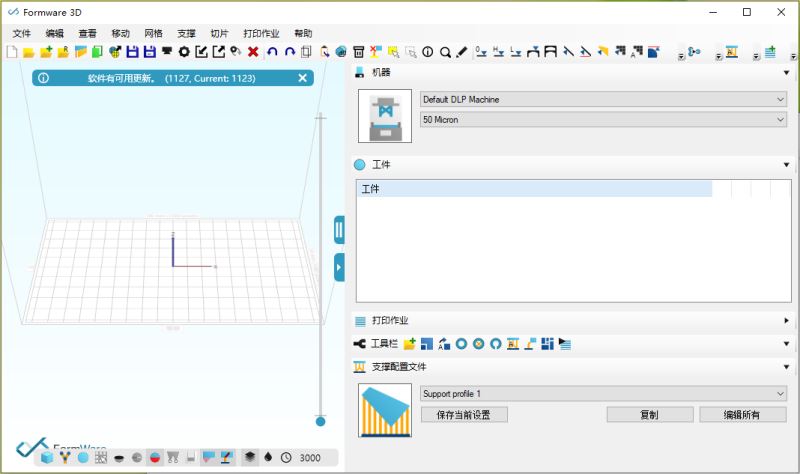
Task: Click the bridge-shaped support icon
Action: 551,52
